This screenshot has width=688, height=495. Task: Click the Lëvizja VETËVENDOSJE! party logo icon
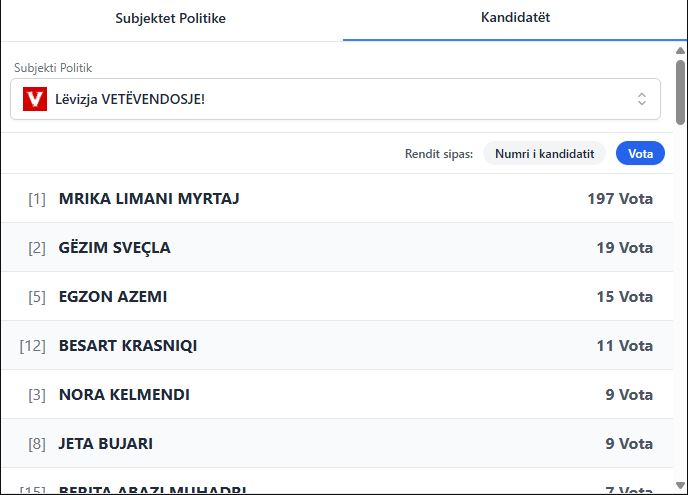pos(35,99)
